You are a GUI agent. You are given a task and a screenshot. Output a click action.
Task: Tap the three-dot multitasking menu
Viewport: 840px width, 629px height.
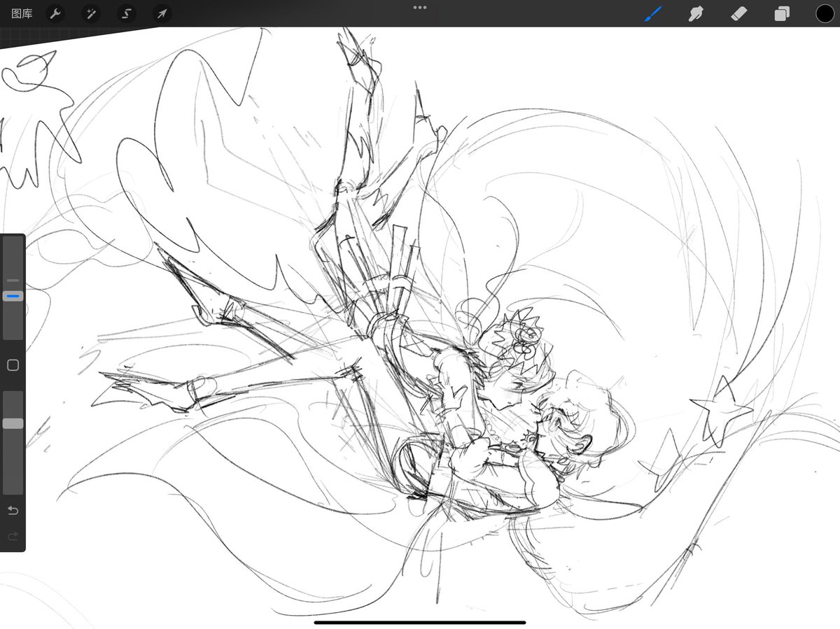click(420, 7)
